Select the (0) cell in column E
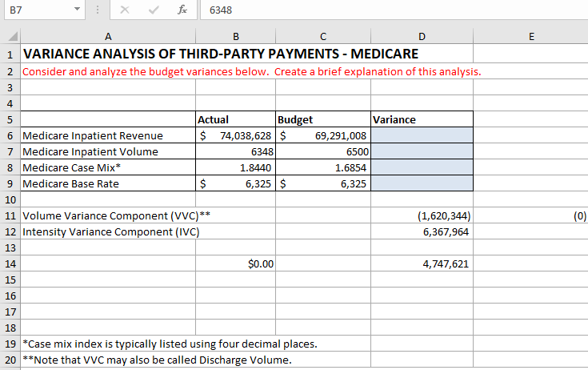 (530, 215)
